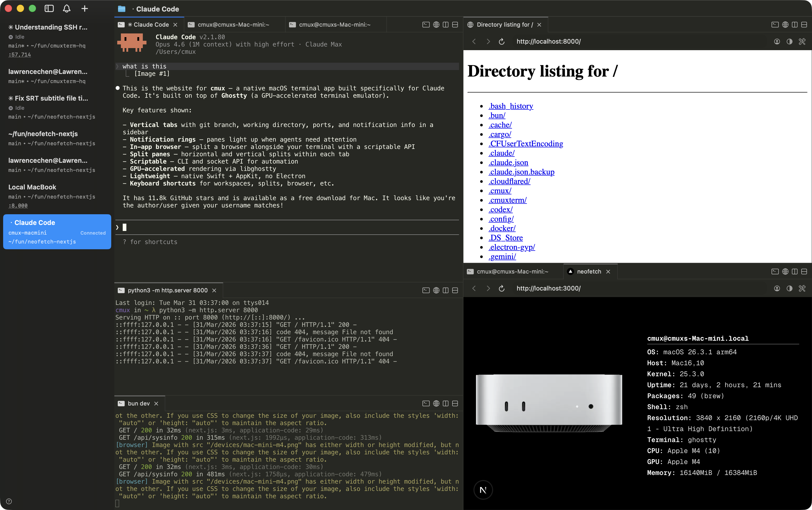Toggle the notifications bell

(x=66, y=9)
